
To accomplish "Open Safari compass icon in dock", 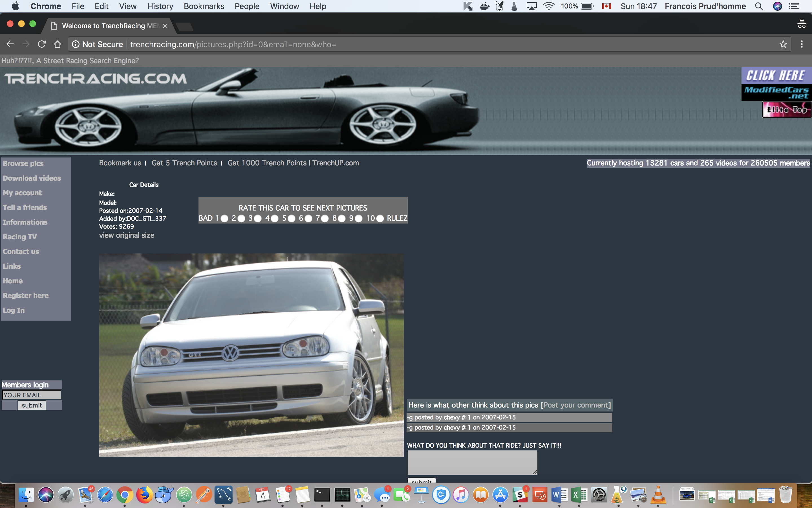I will 105,494.
